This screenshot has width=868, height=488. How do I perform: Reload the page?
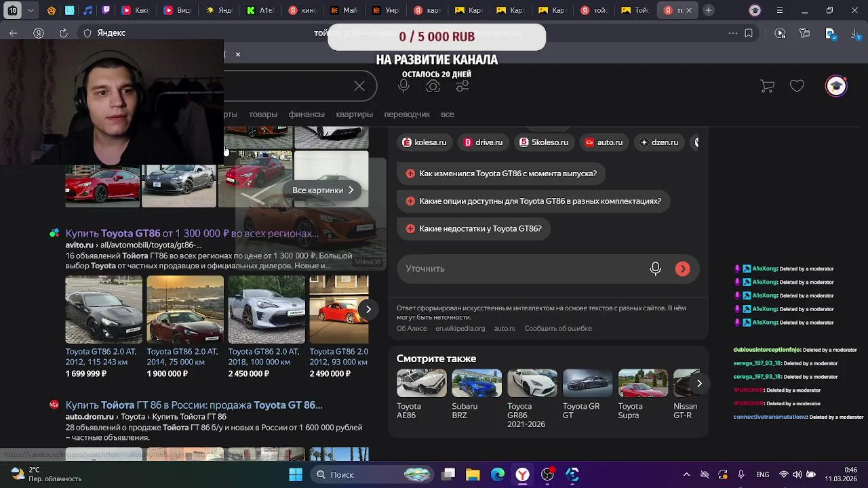coord(63,33)
